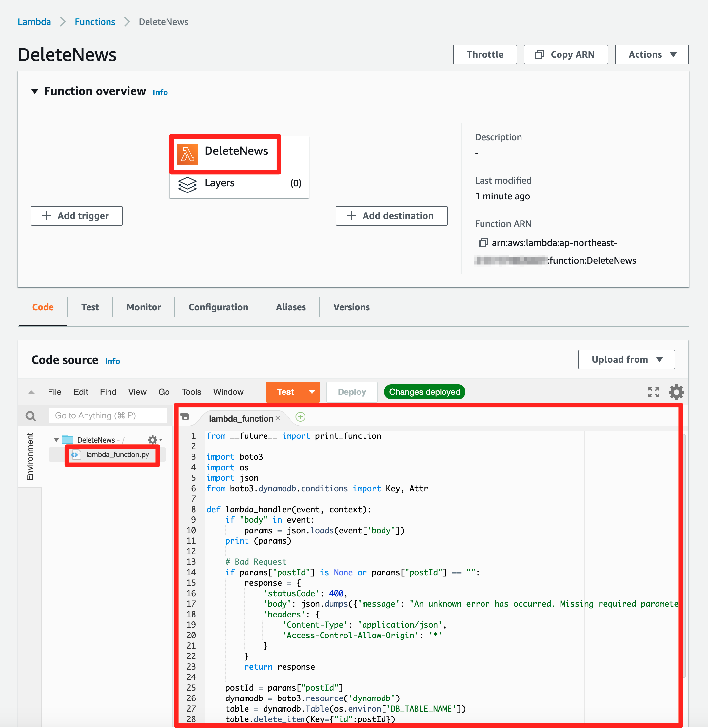Click the search magnifier icon in editor
Image resolution: width=708 pixels, height=728 pixels.
pyautogui.click(x=31, y=415)
